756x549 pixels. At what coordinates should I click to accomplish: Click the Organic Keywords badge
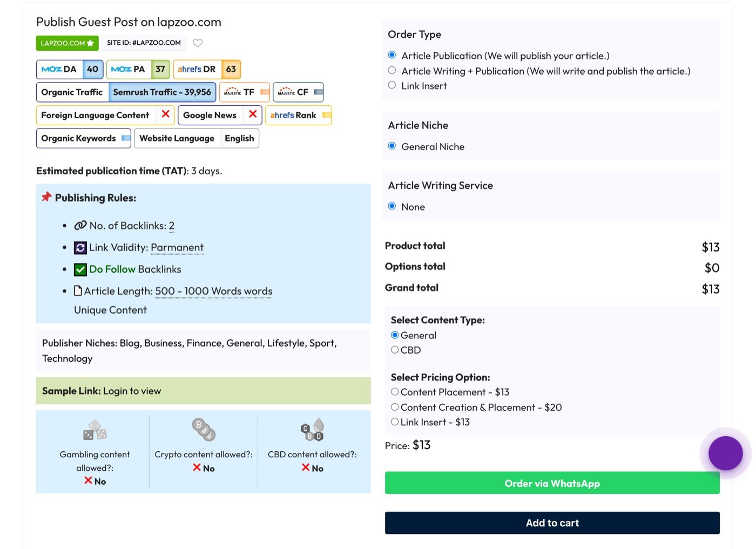point(84,138)
